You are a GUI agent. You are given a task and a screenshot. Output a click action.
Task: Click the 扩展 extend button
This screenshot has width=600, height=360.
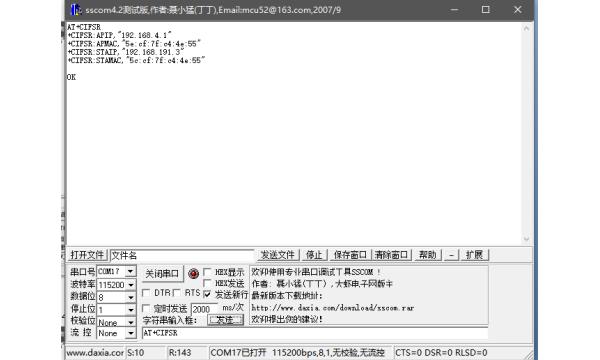coord(474,255)
